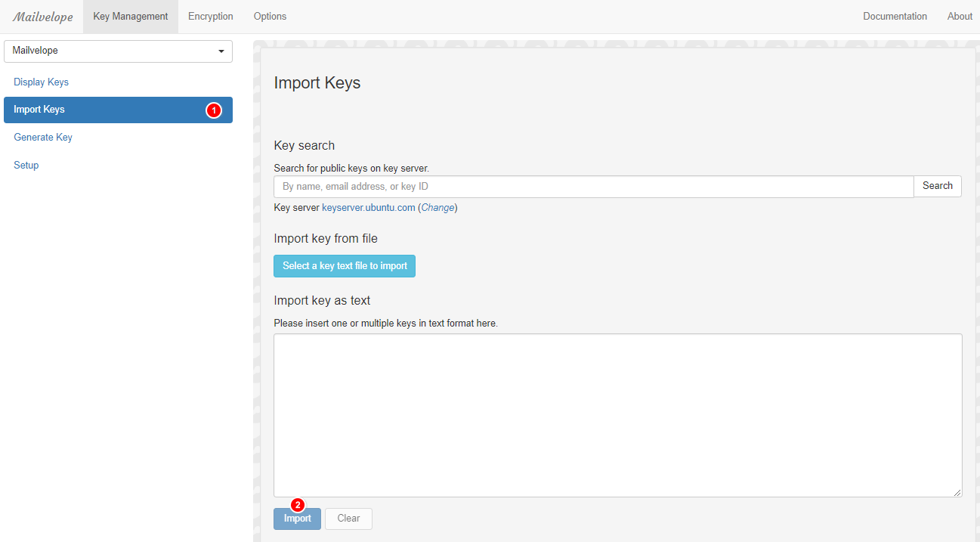This screenshot has height=542, width=980.
Task: Focus the import key text area
Action: click(618, 415)
